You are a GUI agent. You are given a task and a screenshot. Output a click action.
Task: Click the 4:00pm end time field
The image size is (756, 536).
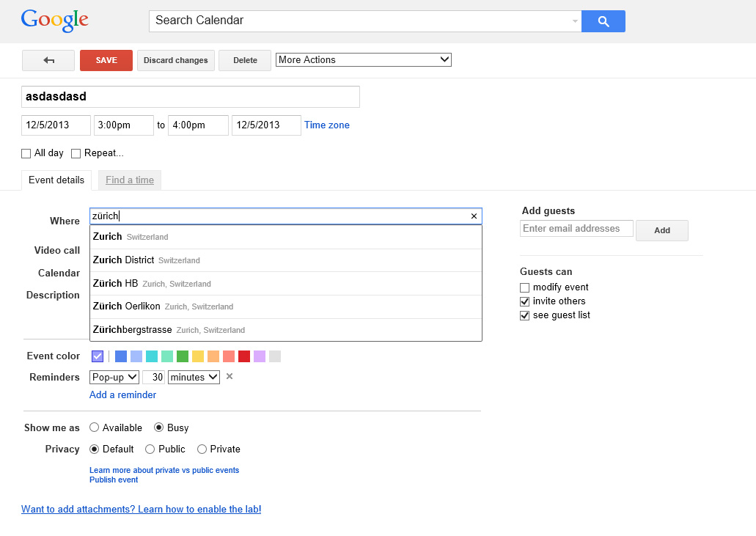pos(198,125)
